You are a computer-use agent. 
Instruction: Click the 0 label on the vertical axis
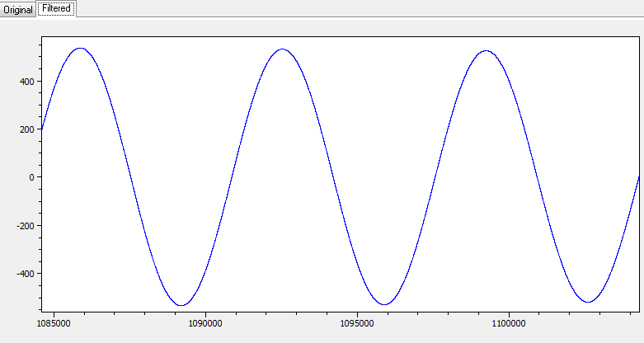point(29,177)
